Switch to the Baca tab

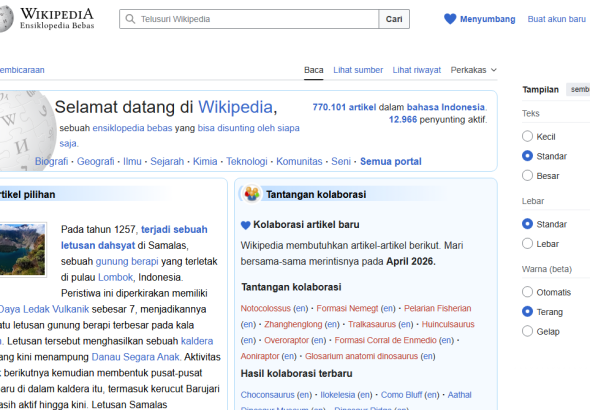313,70
